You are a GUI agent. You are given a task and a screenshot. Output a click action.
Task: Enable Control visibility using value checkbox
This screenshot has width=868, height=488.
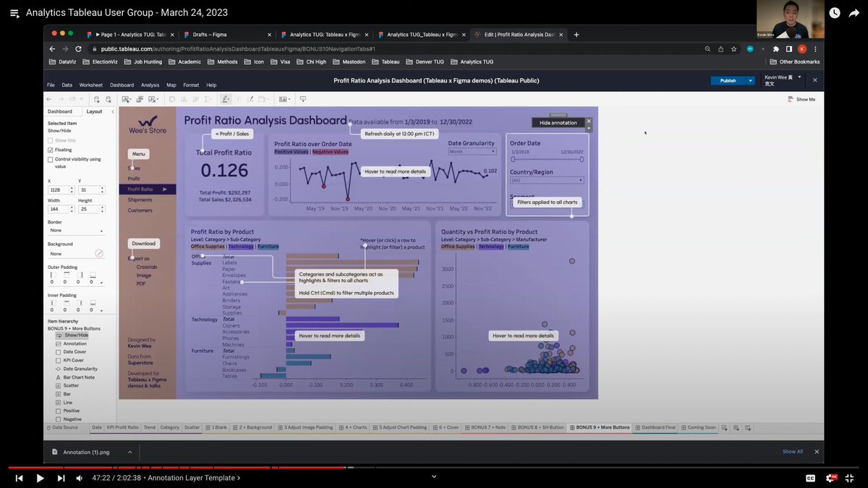51,159
